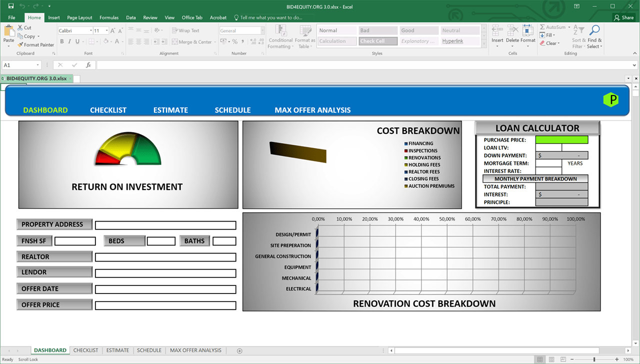Save the workbook from Quick Access Toolbar
This screenshot has width=640, height=364.
[11, 6]
